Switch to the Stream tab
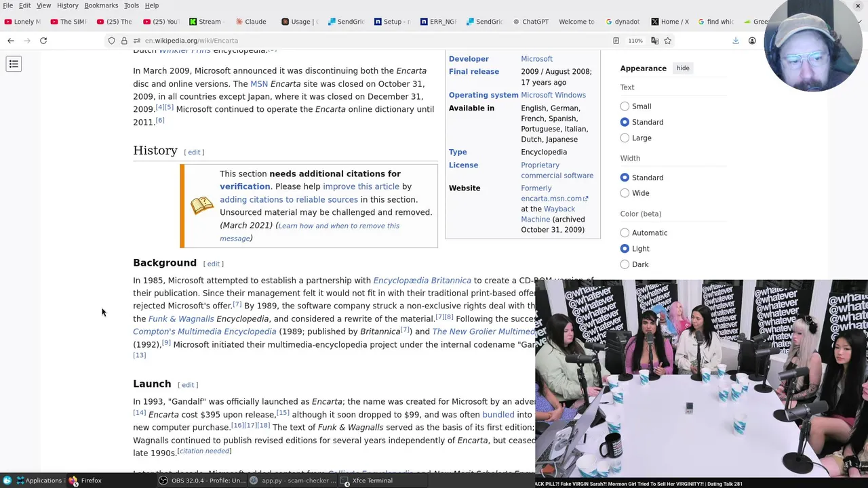The width and height of the screenshot is (868, 488). 207,22
